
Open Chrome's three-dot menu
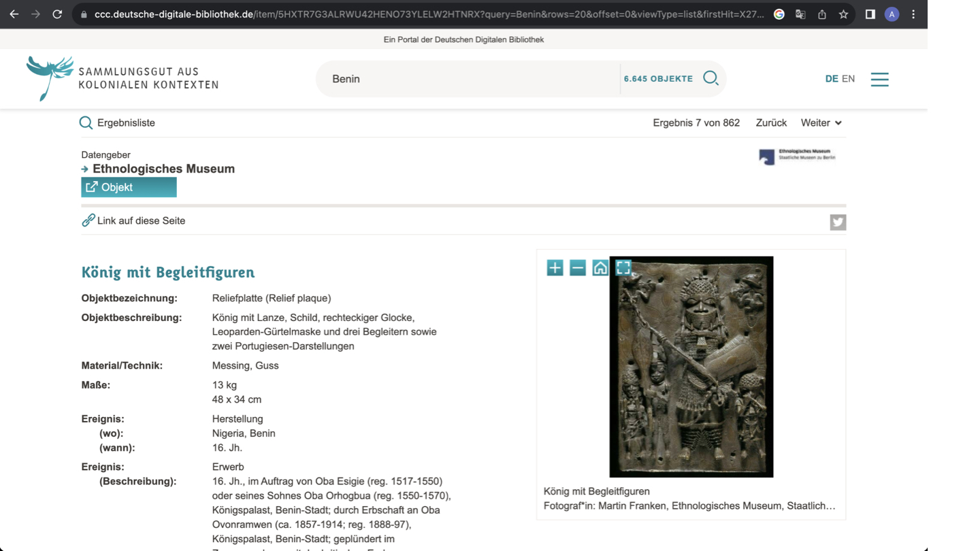tap(913, 14)
